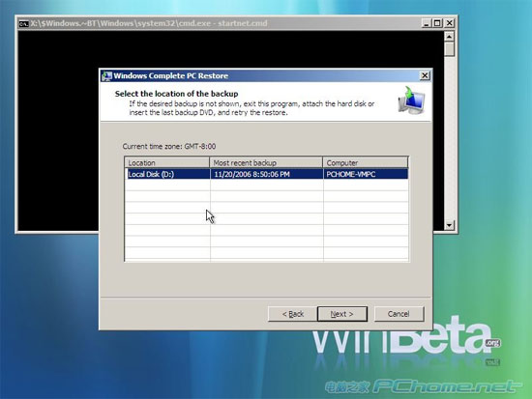Open the cmd.exe window system menu icon
The image size is (532, 399).
[x=23, y=23]
